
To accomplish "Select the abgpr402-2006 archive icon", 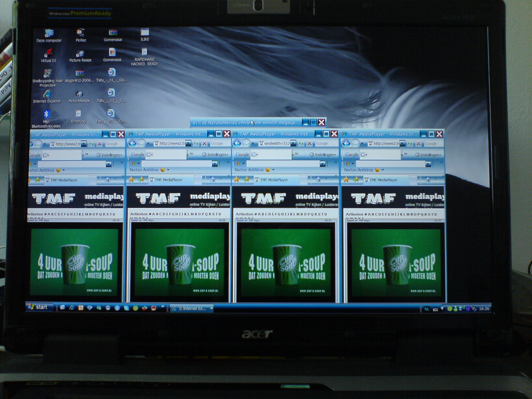I will pos(79,76).
